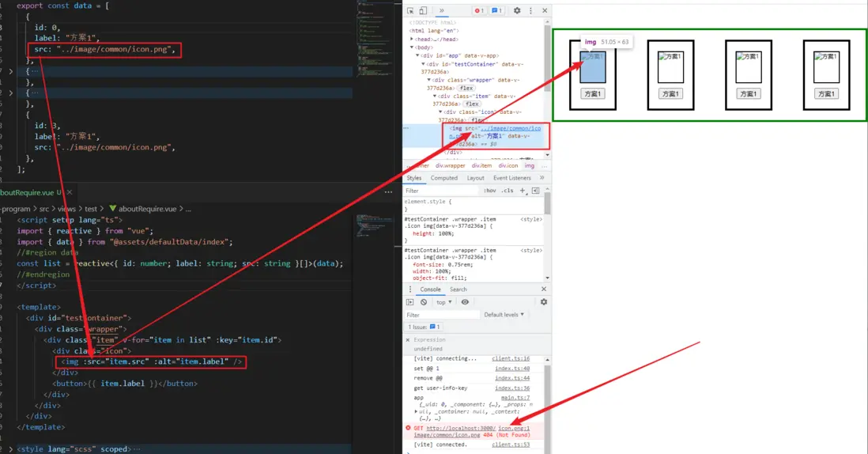Screen dimensions: 868x454
Task: Open the 1 Issue button in console
Action: [424, 327]
